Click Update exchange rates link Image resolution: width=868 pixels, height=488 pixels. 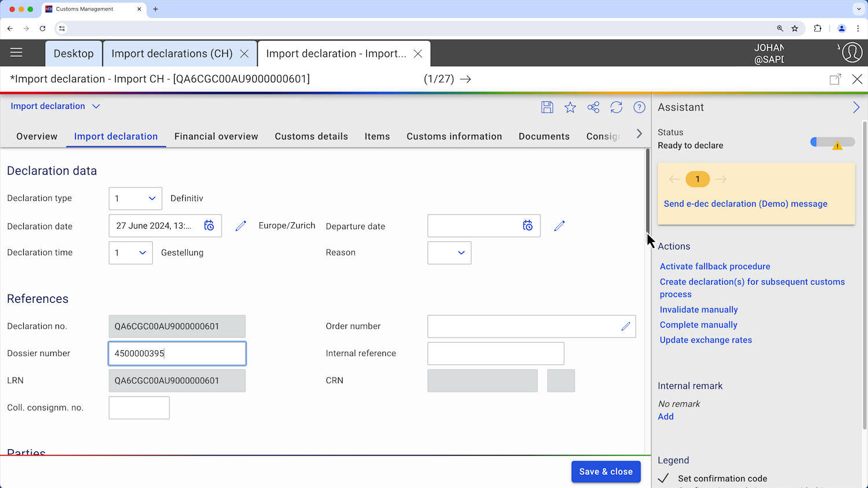click(x=706, y=340)
